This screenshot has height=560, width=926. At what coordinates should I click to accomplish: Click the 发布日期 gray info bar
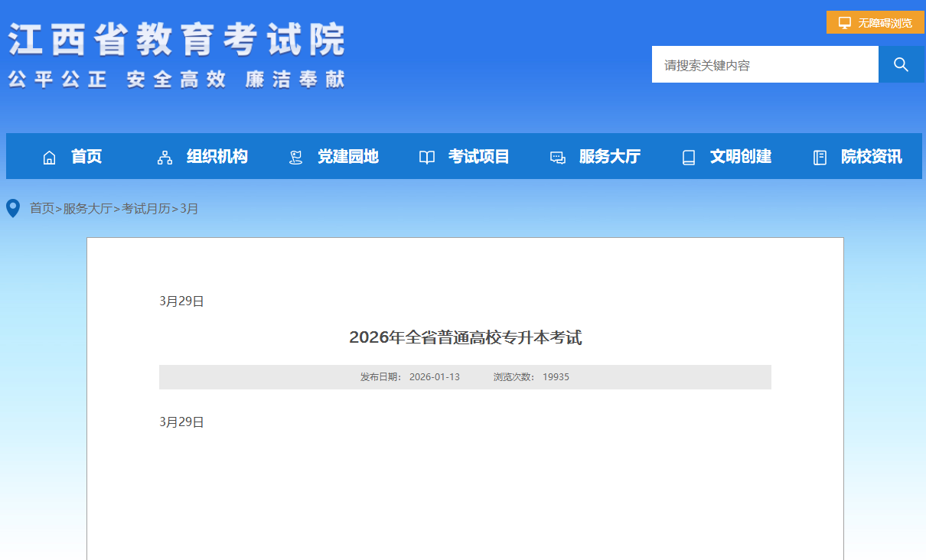point(465,376)
